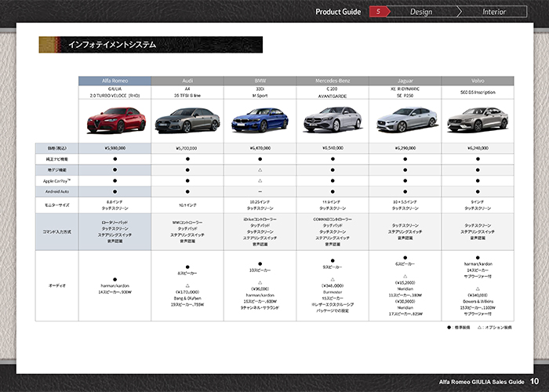Click the Alfa Romeo GIULIA Sales Guide footer

482,382
